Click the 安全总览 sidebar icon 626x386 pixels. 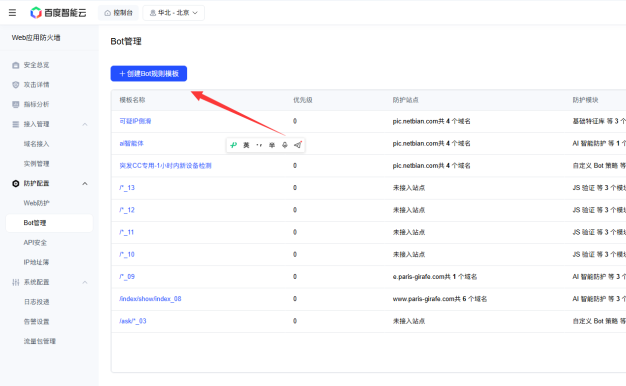click(x=16, y=65)
